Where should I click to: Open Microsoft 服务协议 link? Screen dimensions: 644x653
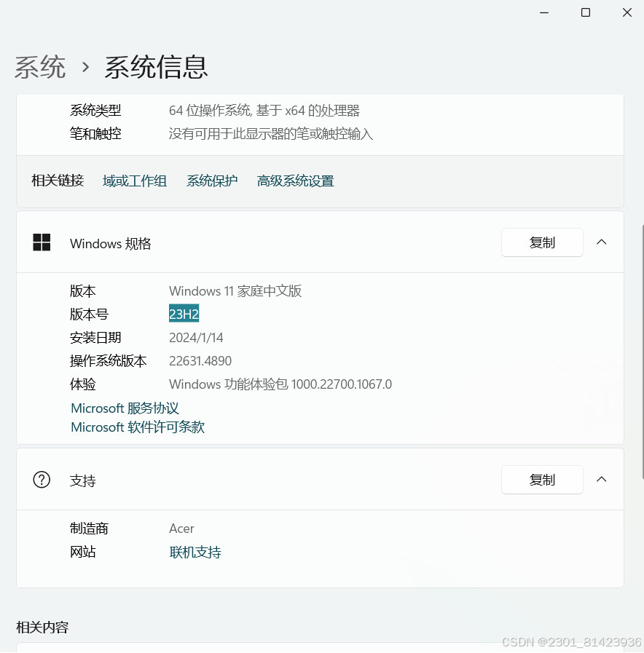(x=125, y=408)
